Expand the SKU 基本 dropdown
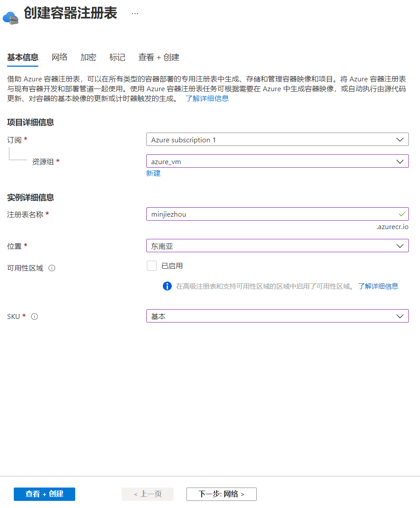 pos(278,316)
